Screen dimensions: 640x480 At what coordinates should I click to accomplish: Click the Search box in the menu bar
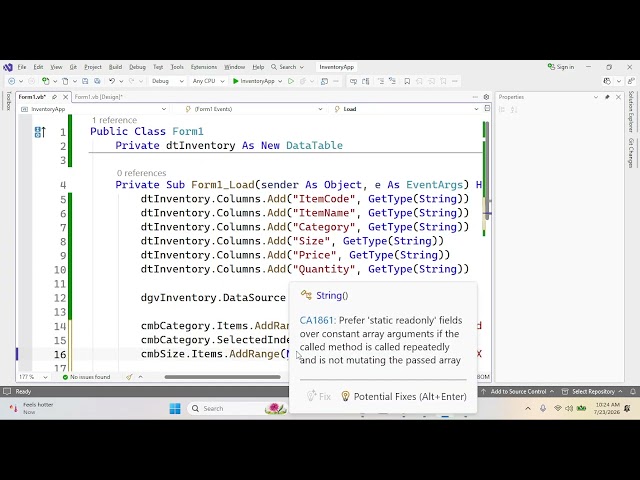287,67
